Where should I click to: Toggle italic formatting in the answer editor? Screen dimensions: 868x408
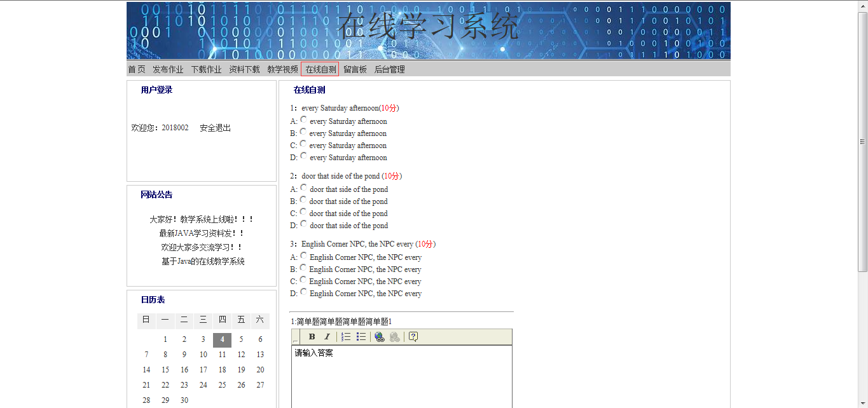327,337
